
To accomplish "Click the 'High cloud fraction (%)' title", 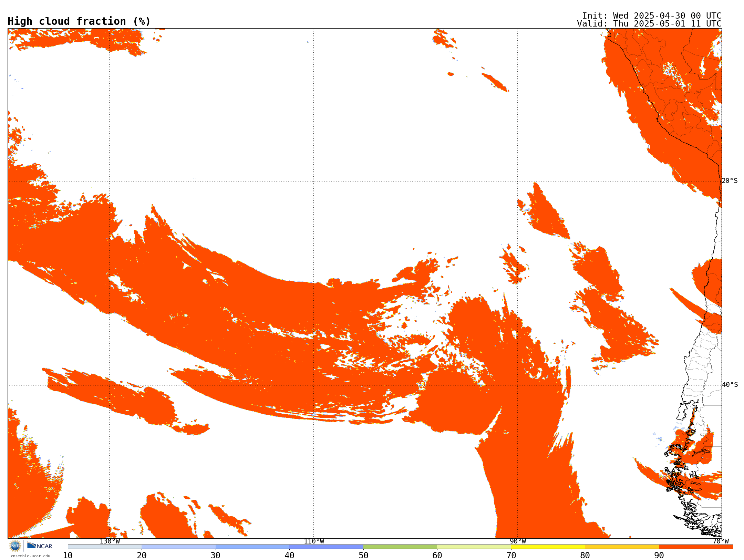I will tap(79, 21).
